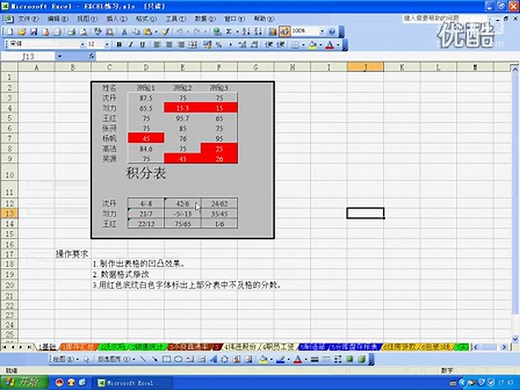Insert WordArt from drawing toolbar

point(214,359)
